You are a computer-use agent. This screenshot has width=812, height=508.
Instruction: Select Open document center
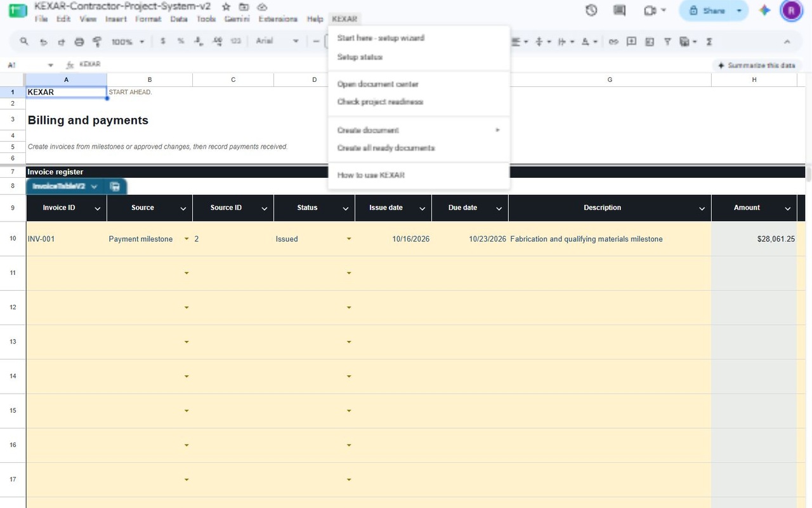click(x=419, y=84)
